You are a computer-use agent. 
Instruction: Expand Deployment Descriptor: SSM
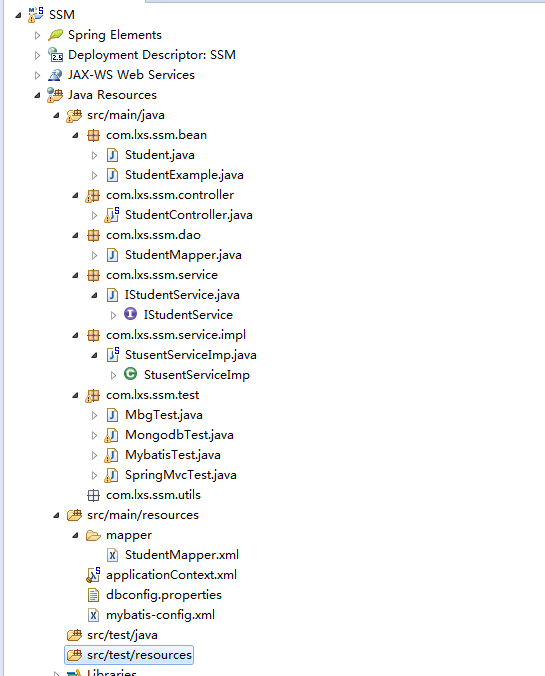click(38, 55)
